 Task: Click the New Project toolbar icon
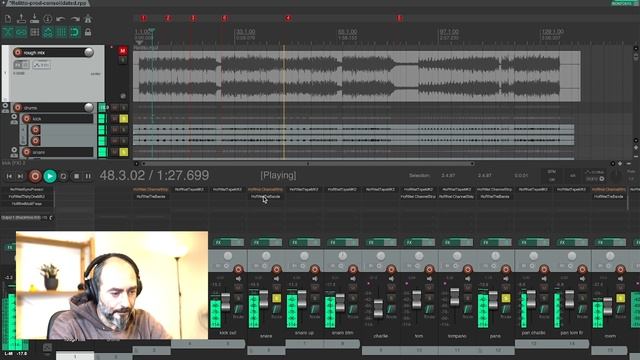8,19
